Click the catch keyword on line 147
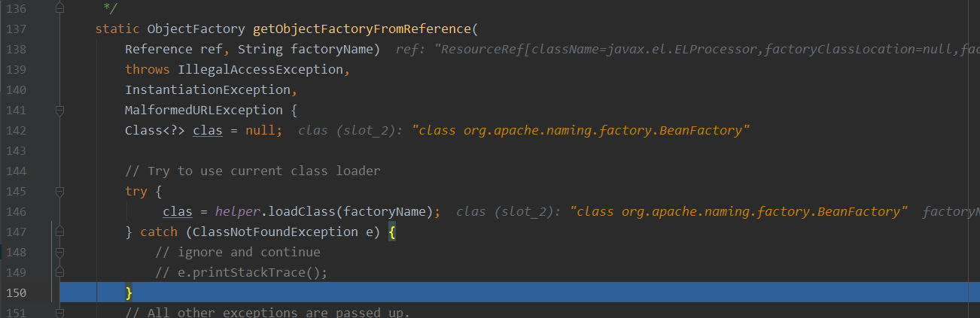The height and width of the screenshot is (318, 980). click(x=159, y=232)
